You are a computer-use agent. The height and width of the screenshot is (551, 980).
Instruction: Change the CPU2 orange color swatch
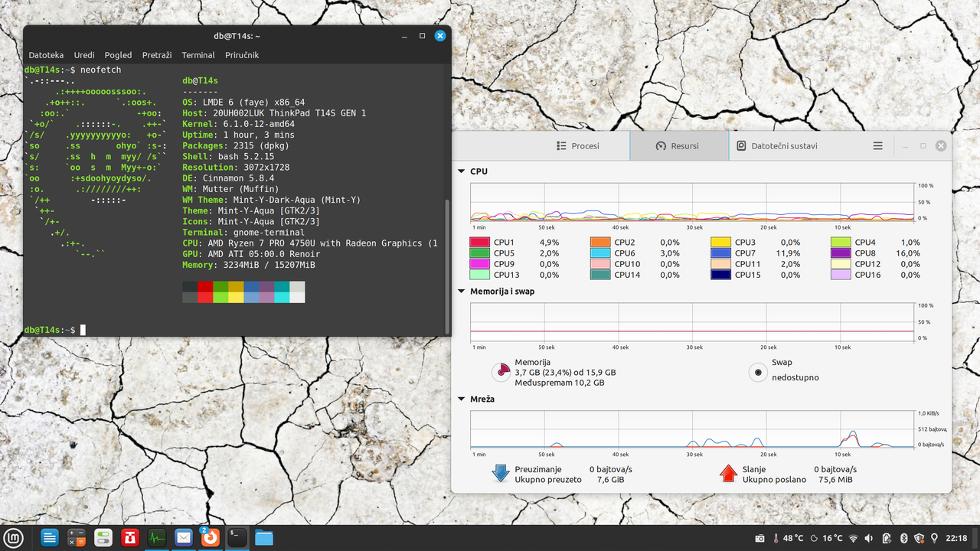pos(599,243)
